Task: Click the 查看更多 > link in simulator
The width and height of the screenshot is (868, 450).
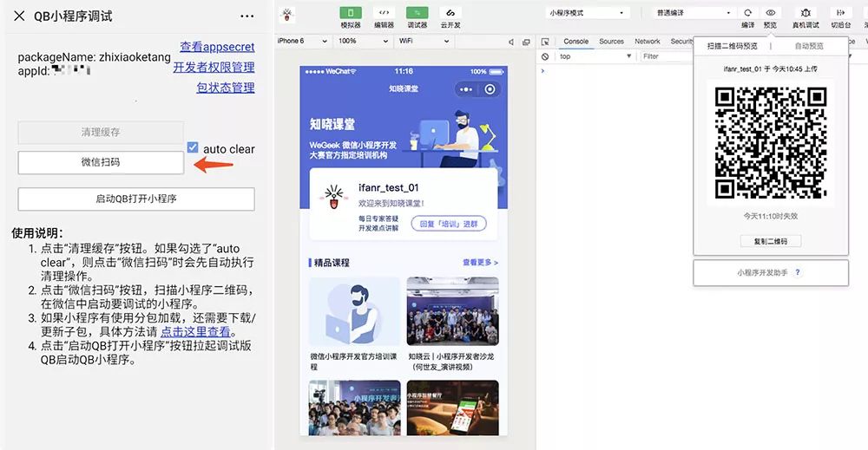Action: (480, 263)
